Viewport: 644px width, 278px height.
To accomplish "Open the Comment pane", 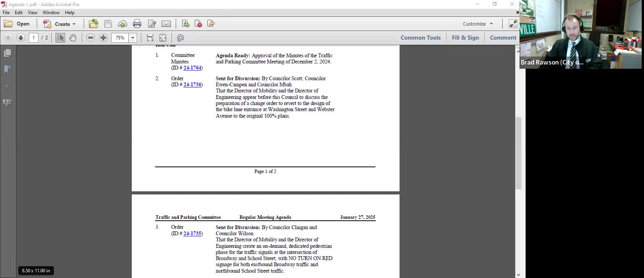I will tap(503, 37).
